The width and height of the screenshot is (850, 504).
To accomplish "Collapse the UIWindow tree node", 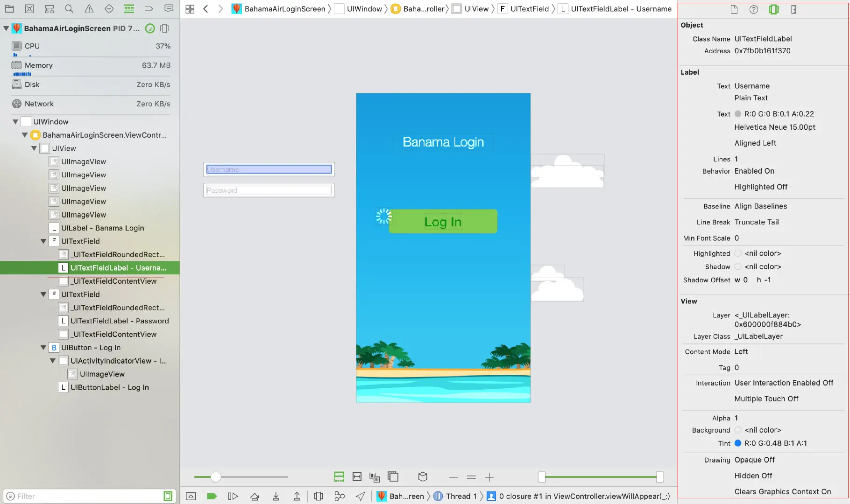I will (15, 122).
